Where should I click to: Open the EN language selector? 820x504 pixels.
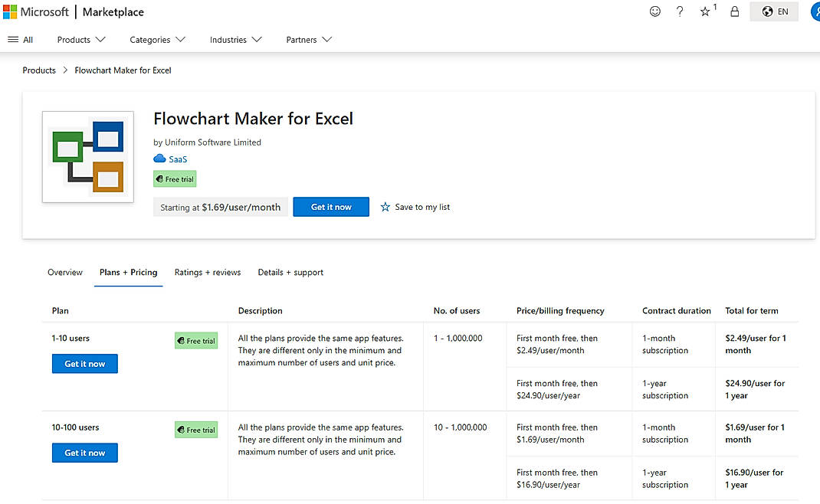click(x=774, y=11)
